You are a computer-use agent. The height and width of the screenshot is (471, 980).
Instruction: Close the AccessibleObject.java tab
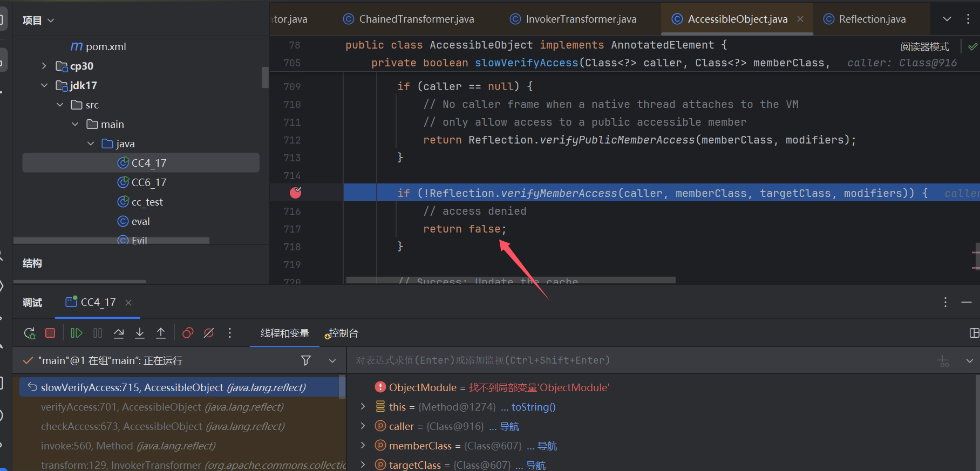[x=800, y=19]
